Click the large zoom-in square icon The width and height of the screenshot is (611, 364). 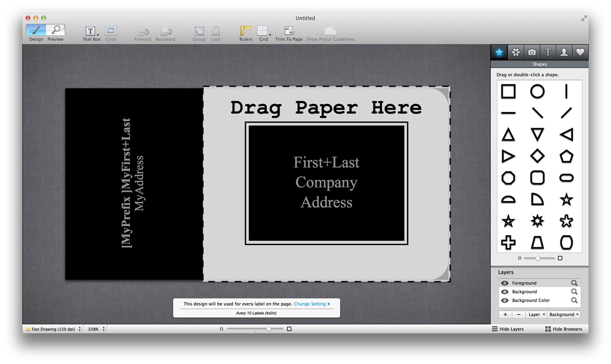pyautogui.click(x=289, y=329)
